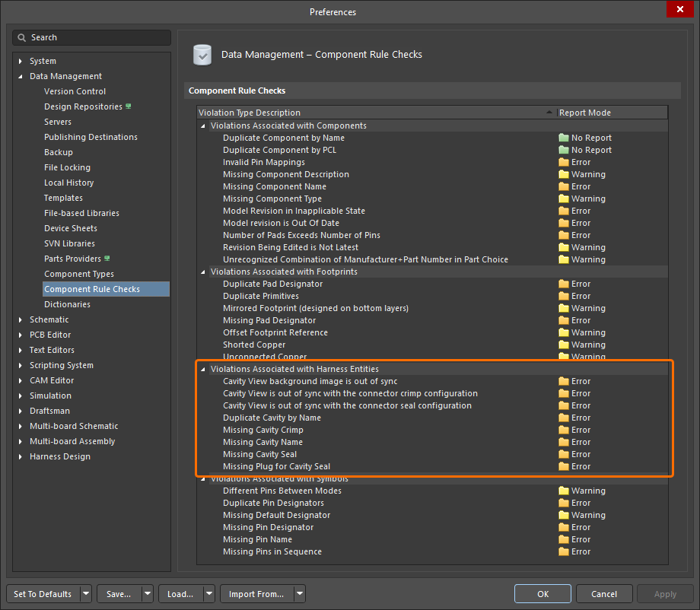Viewport: 700px width, 610px height.
Task: Collapse Violations Associated with Footprints group
Action: click(x=203, y=272)
